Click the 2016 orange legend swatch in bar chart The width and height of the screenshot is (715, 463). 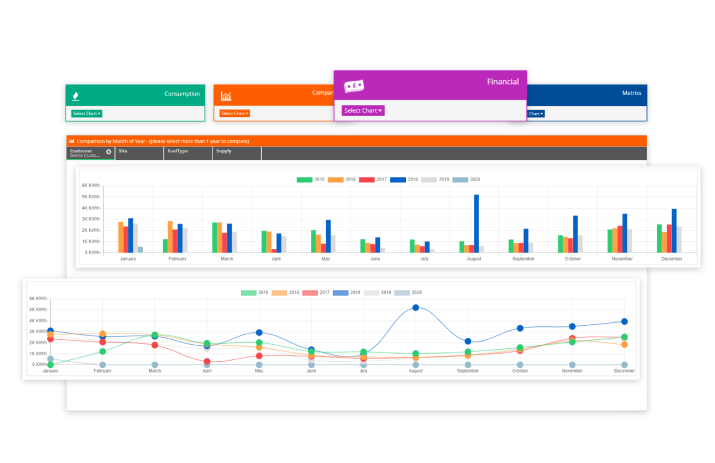click(337, 179)
